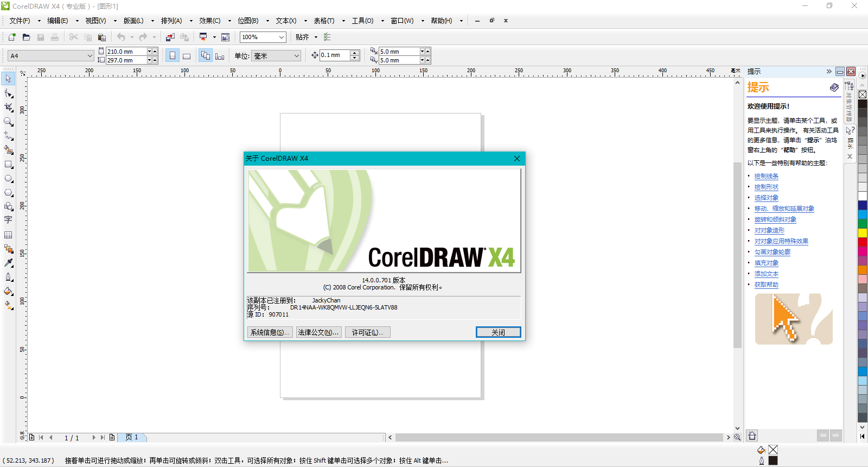
Task: Select the Shape edit tool
Action: 8,93
